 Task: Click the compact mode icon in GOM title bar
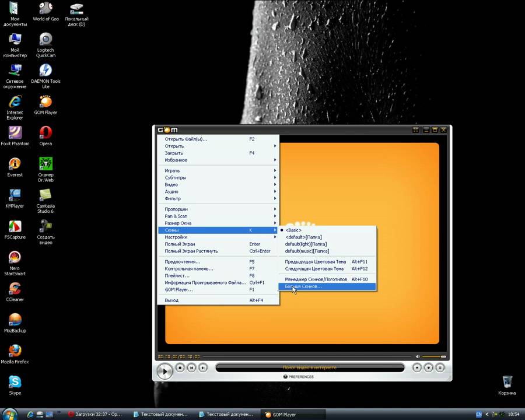[x=415, y=129]
